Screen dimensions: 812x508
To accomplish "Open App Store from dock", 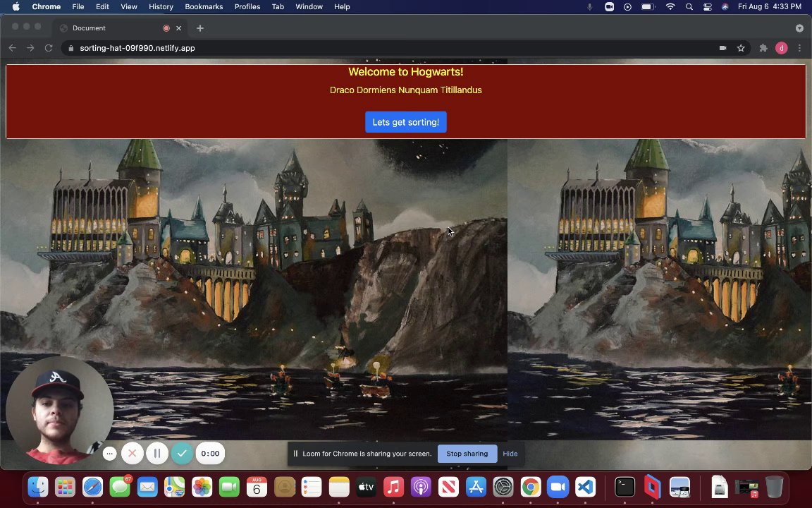I will (x=475, y=488).
